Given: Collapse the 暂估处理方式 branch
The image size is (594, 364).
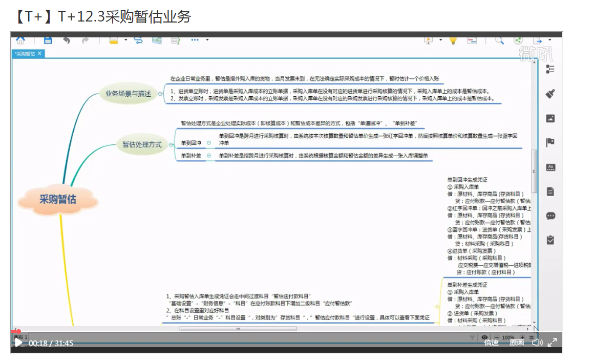Looking at the screenshot, I should 171,145.
